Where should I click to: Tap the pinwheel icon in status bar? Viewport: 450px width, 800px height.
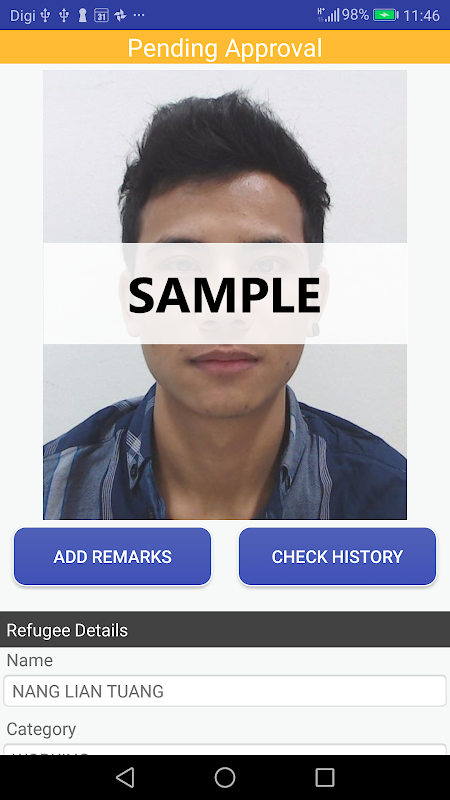click(x=120, y=15)
